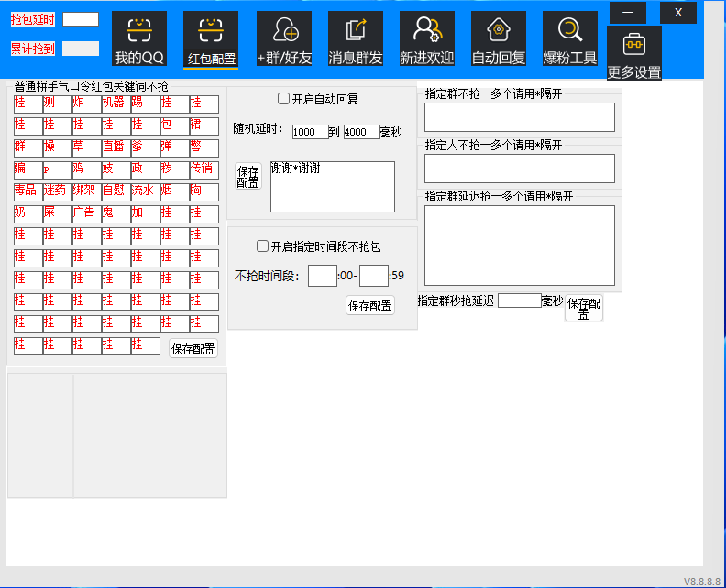The width and height of the screenshot is (726, 588).
Task: Open the +群/好友 tool
Action: (284, 39)
